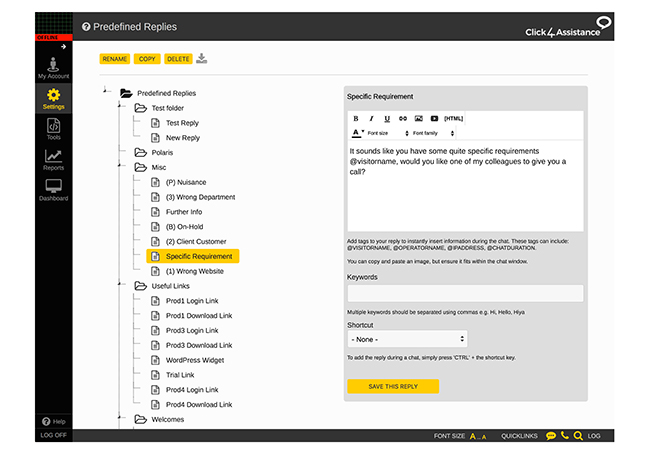The height and width of the screenshot is (454, 649).
Task: Insert a hyperlink with the link icon
Action: [403, 118]
